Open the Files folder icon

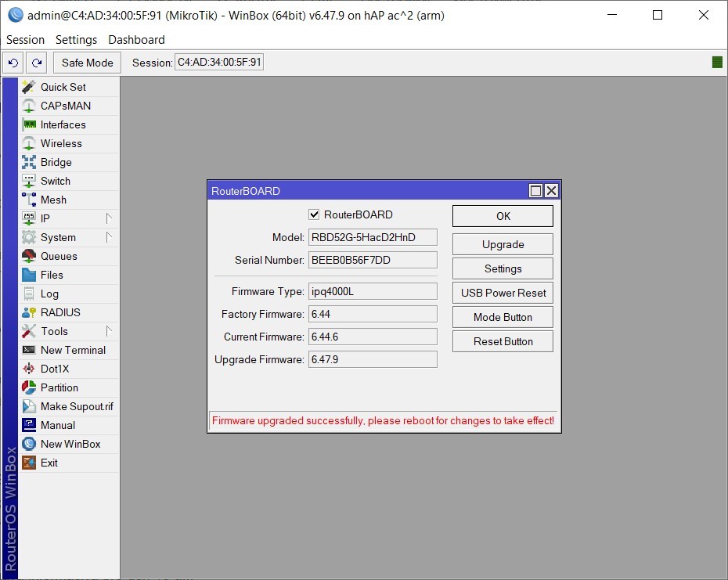coord(29,275)
